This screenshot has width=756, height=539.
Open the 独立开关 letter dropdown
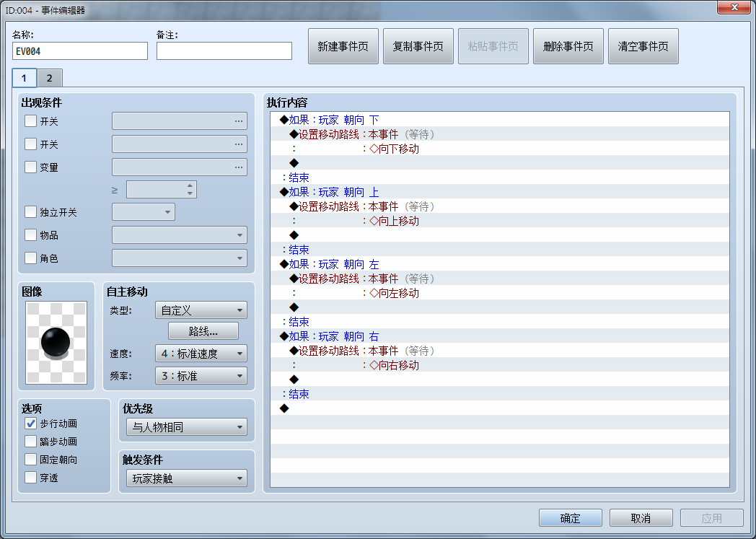(x=144, y=212)
